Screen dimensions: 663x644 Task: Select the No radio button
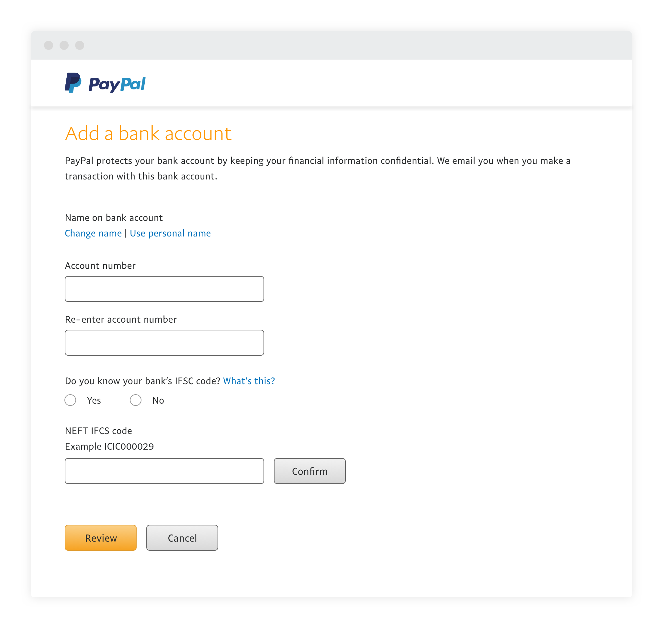(x=136, y=400)
